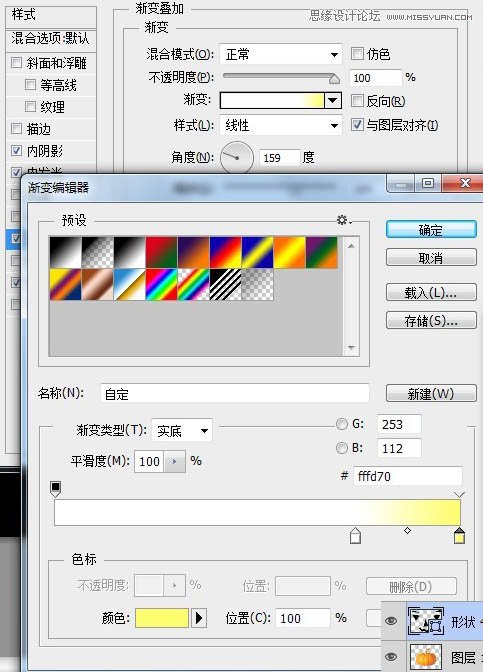Enable the 描边 checkbox
This screenshot has height=672, width=483.
pos(16,128)
